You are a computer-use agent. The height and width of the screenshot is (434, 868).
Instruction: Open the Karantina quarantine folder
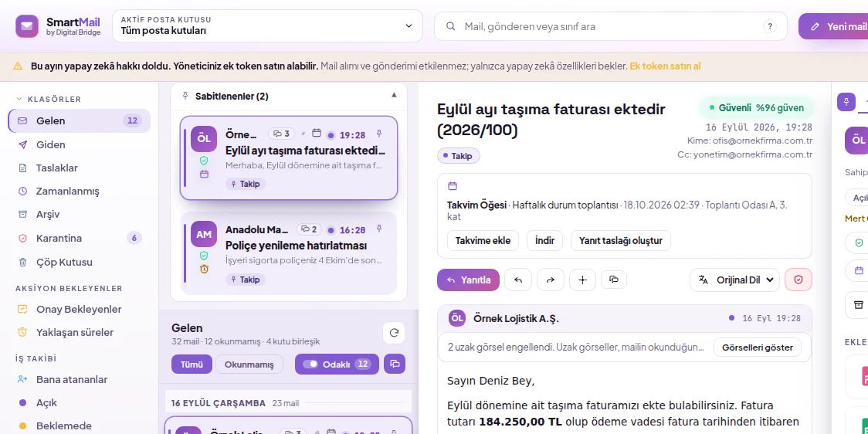80,238
